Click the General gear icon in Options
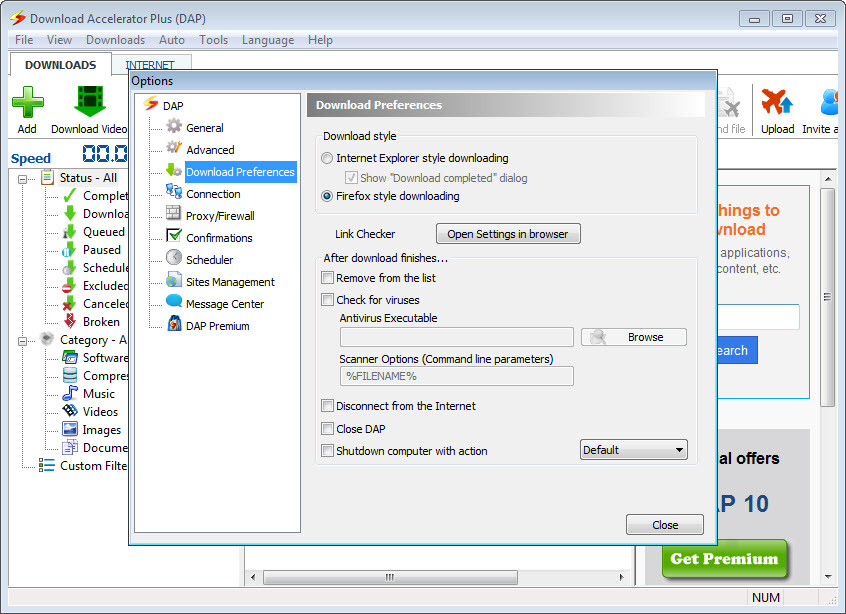 coord(174,126)
